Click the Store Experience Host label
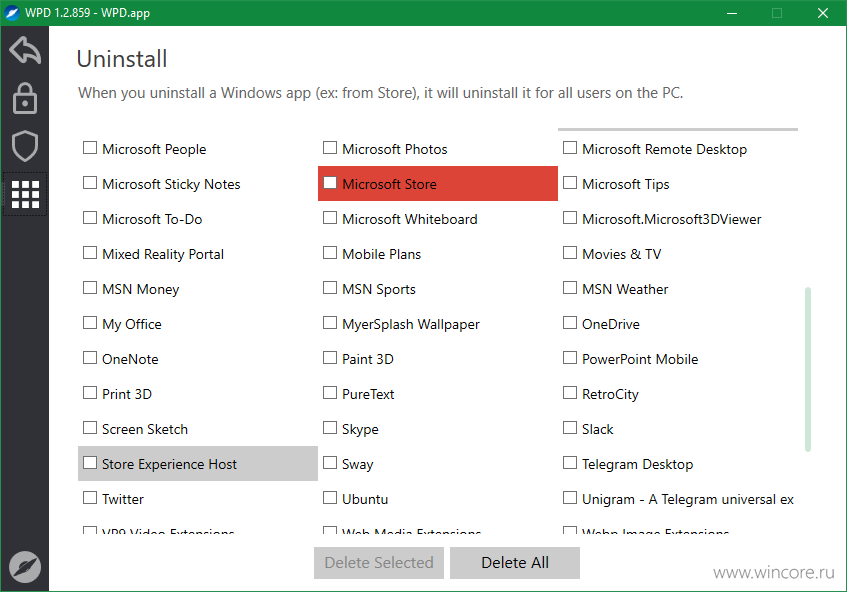This screenshot has height=592, width=847. [x=169, y=465]
